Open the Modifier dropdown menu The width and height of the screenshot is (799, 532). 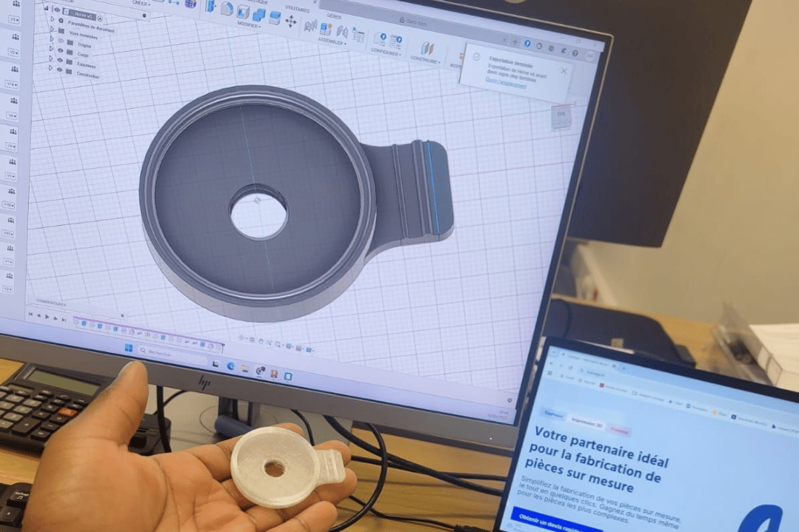coord(248,25)
